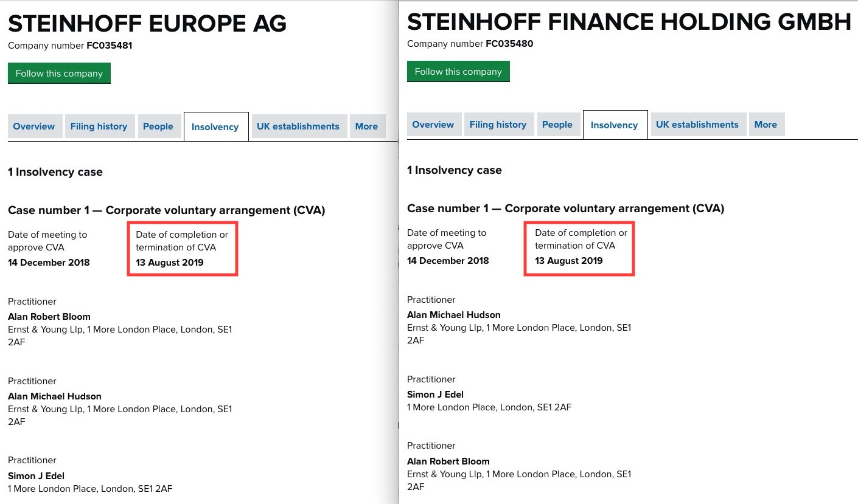This screenshot has height=504, width=858.
Task: Open Filing history for Steinhoff Europe AG
Action: (99, 126)
